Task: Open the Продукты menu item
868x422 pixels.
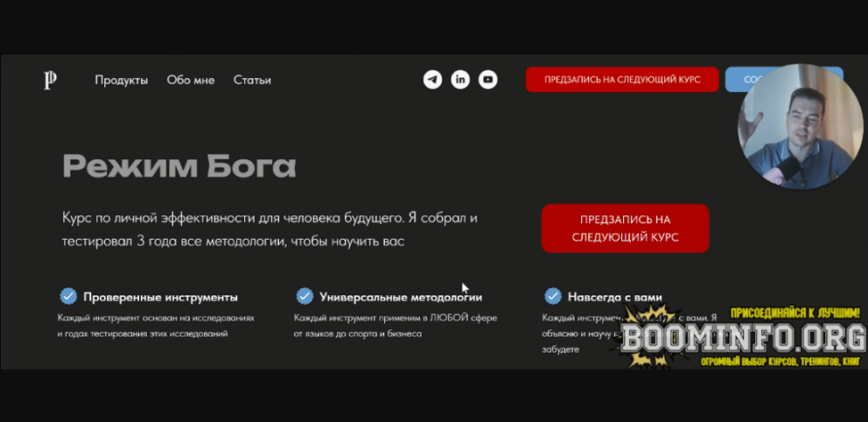Action: coord(122,81)
